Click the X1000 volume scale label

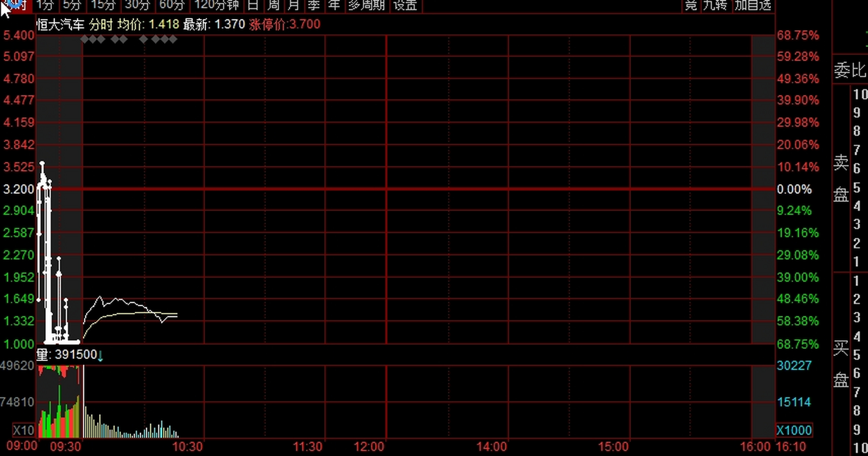pos(794,430)
